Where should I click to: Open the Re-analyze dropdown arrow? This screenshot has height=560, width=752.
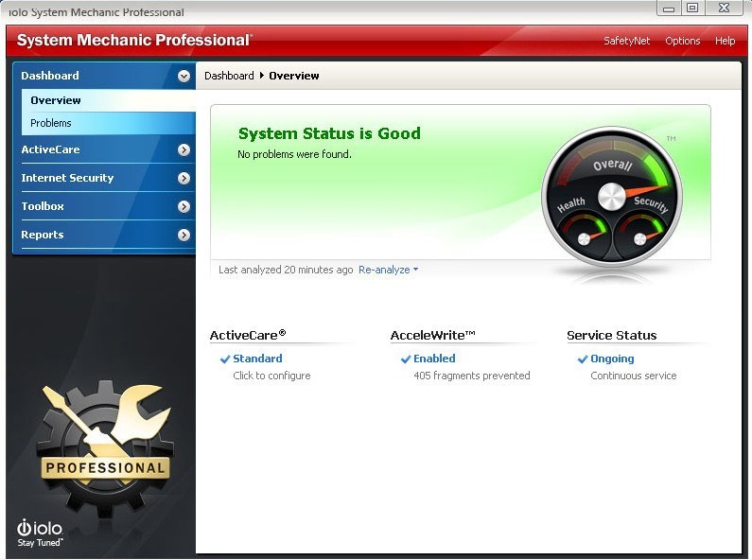[x=415, y=270]
